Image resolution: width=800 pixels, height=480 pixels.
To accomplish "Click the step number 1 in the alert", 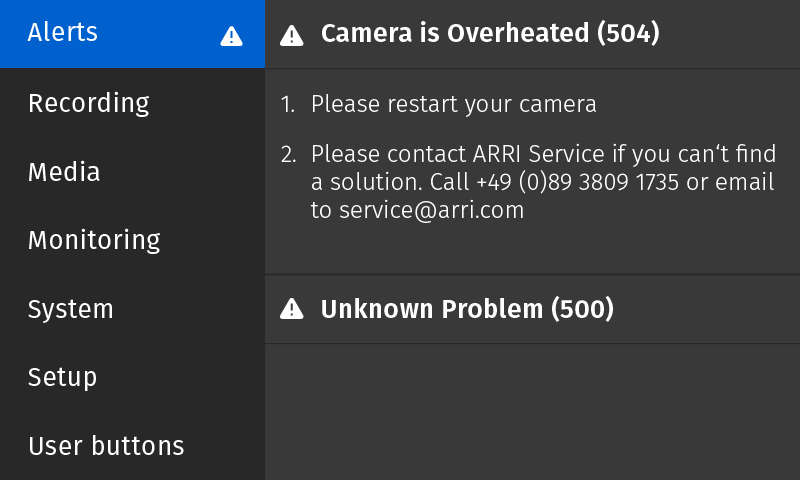I will click(288, 104).
